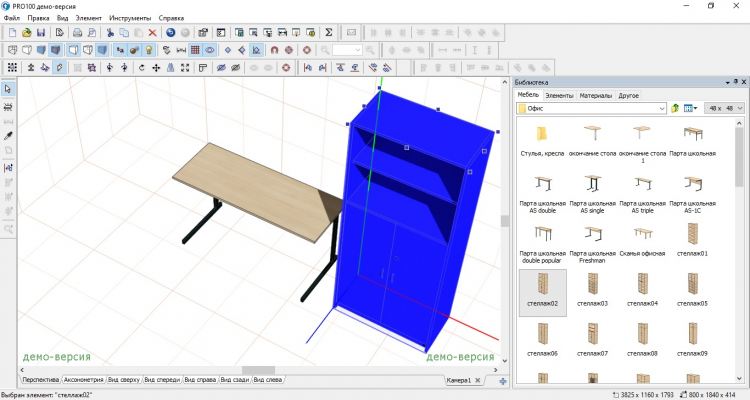Click the New document icon
Screen dimensions: 750x400
tap(11, 32)
